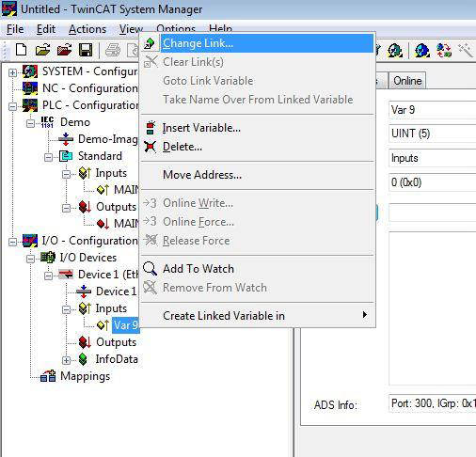Click the red Delete menu icon

pos(150,147)
